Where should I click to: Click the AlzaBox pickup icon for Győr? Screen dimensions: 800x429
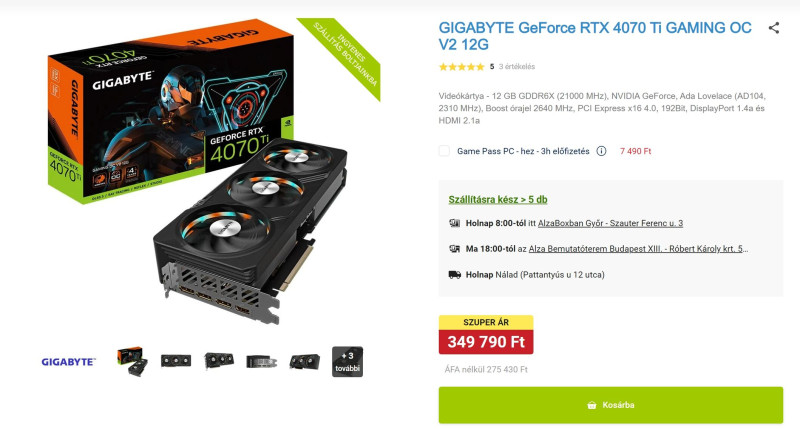[455, 223]
